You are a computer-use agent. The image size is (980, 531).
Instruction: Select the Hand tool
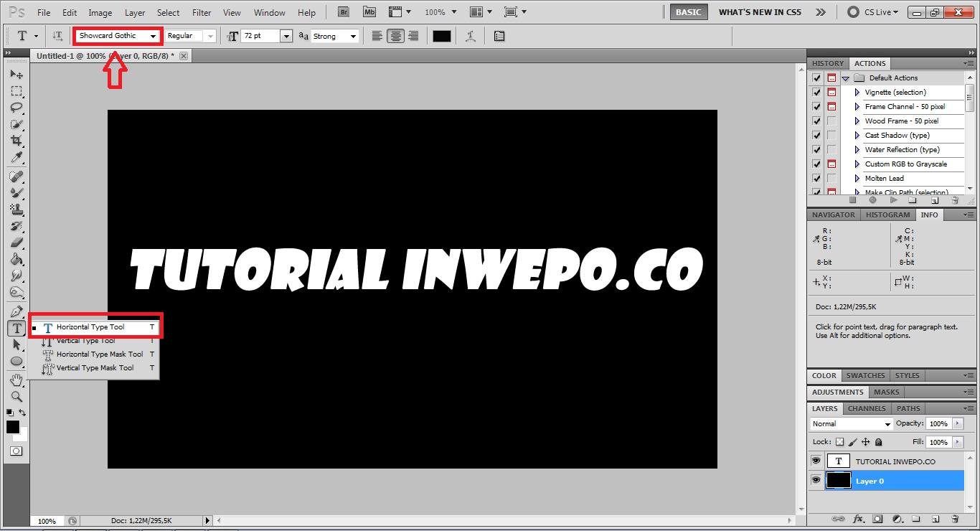tap(16, 380)
